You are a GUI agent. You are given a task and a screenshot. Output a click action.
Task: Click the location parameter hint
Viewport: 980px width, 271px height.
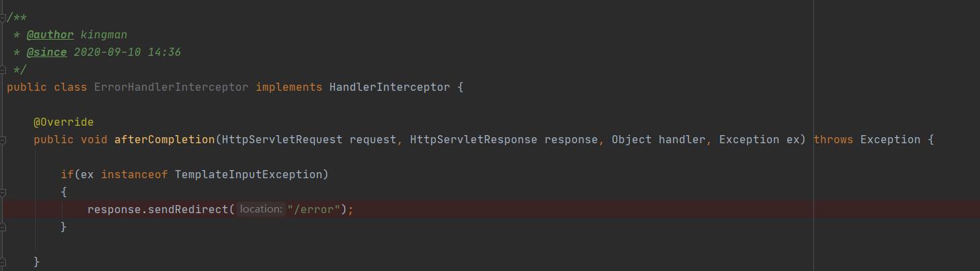(261, 209)
